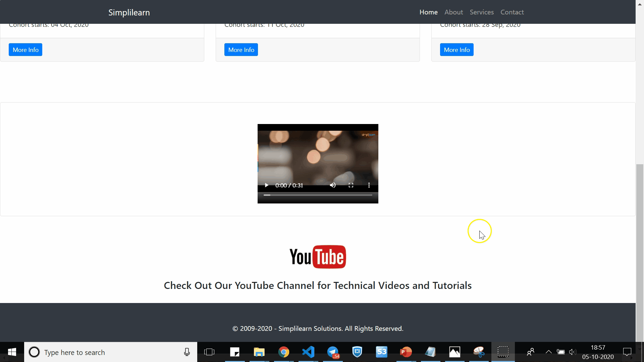Screen dimensions: 644x362
Task: Click the YouTube logo
Action: (x=318, y=257)
